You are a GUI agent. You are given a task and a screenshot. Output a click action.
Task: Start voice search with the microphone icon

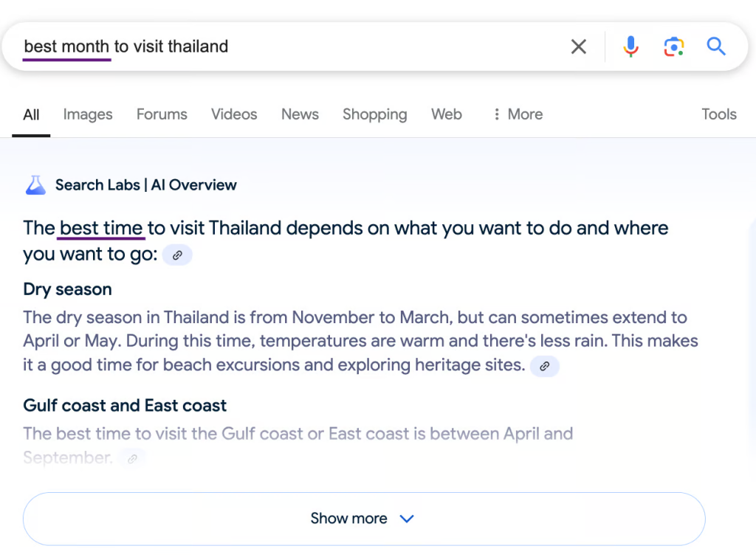point(630,47)
